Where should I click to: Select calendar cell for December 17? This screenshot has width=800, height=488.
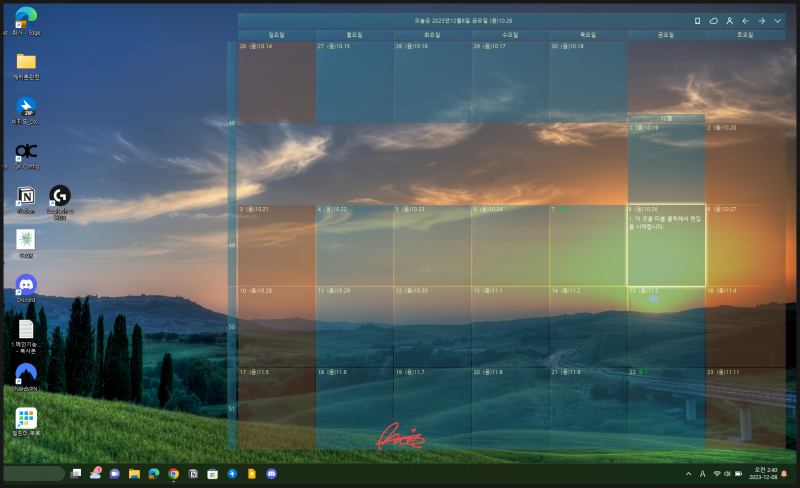(277, 409)
